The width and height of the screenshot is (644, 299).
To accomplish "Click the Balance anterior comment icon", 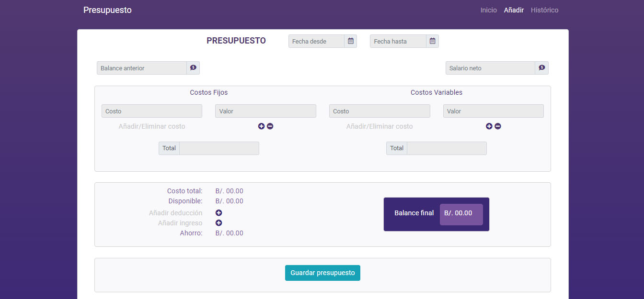I will 193,68.
